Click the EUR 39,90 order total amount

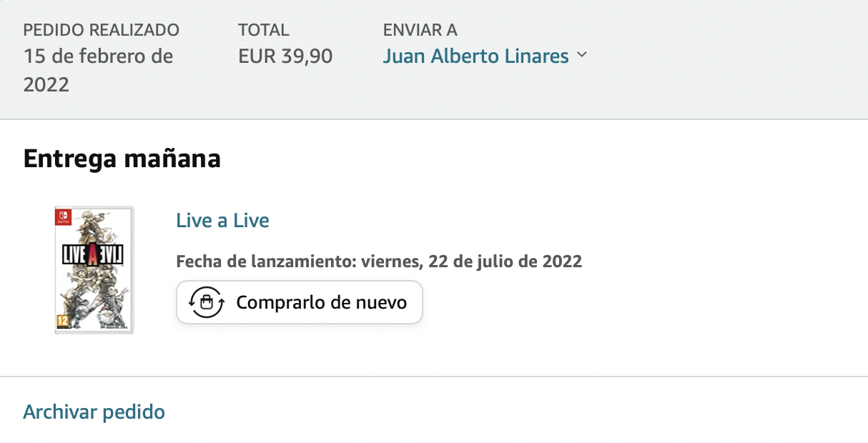(x=286, y=56)
